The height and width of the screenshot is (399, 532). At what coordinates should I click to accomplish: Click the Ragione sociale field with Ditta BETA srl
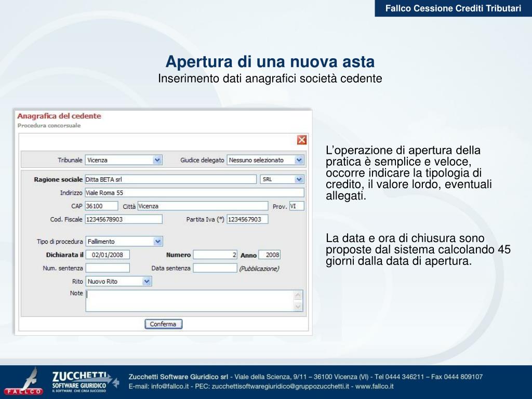pos(170,179)
